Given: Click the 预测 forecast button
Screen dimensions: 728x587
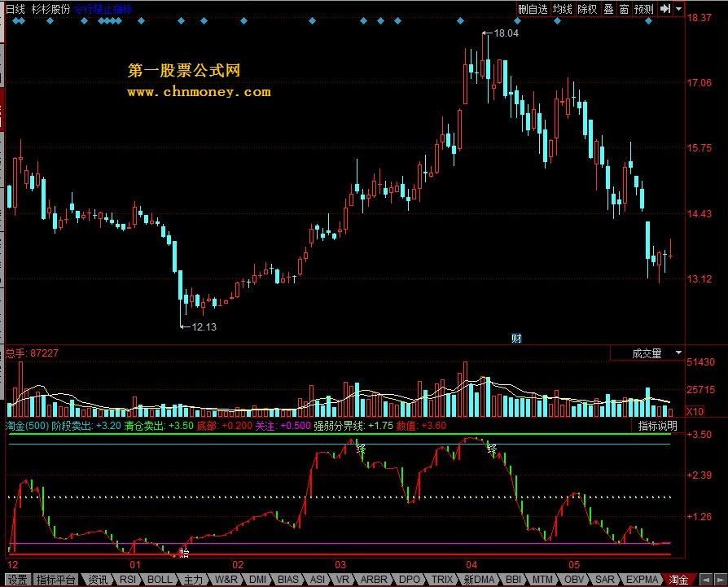Looking at the screenshot, I should pos(644,9).
